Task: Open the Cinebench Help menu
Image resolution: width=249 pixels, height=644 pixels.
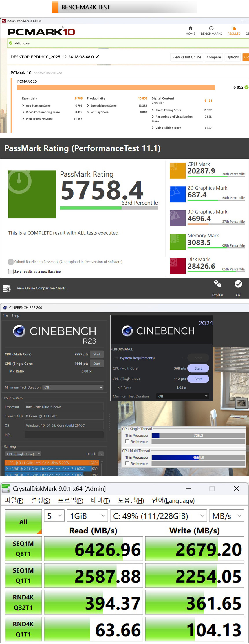Action: point(16,315)
